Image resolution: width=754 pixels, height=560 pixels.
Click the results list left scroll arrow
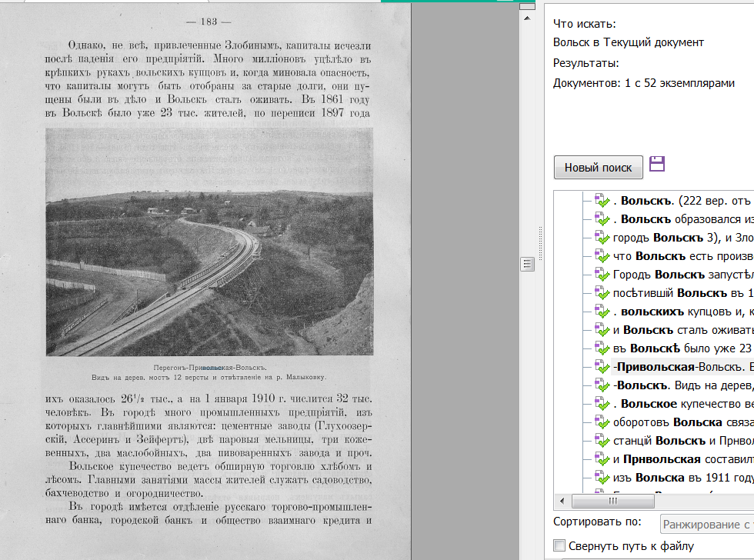click(562, 501)
